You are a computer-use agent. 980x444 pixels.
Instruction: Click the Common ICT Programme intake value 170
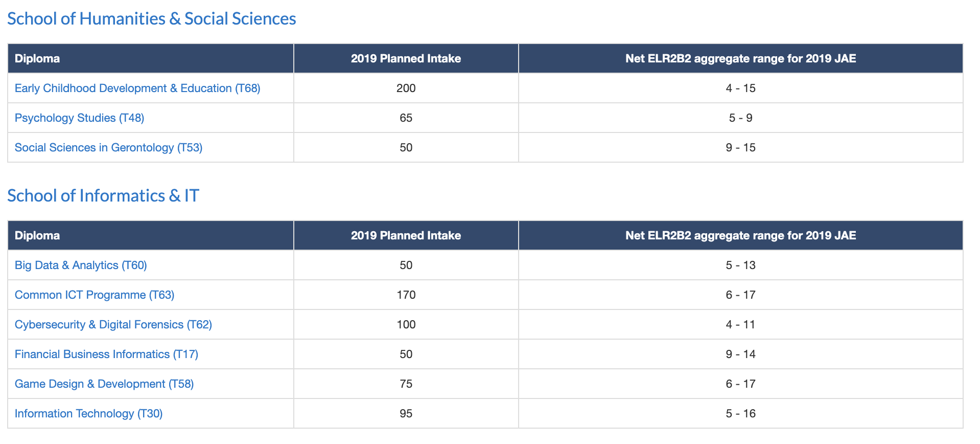click(406, 295)
